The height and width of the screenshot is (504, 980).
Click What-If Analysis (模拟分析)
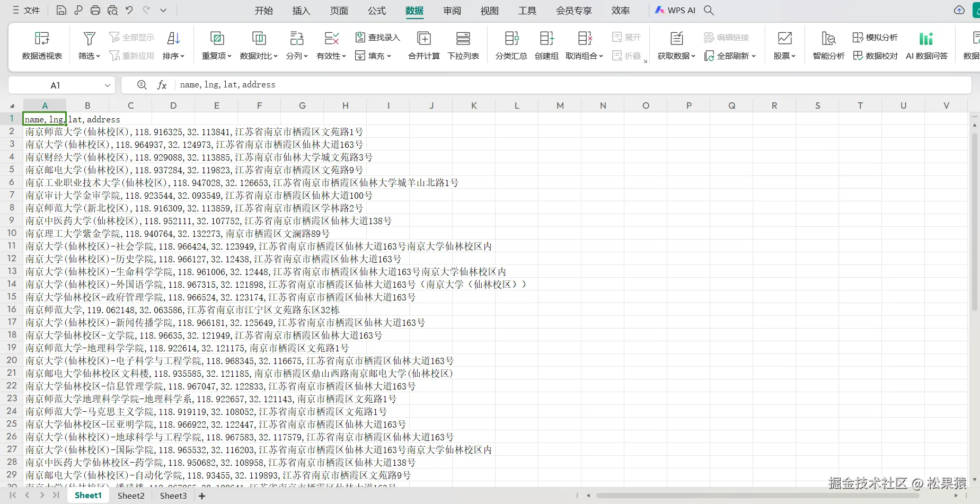pyautogui.click(x=875, y=37)
